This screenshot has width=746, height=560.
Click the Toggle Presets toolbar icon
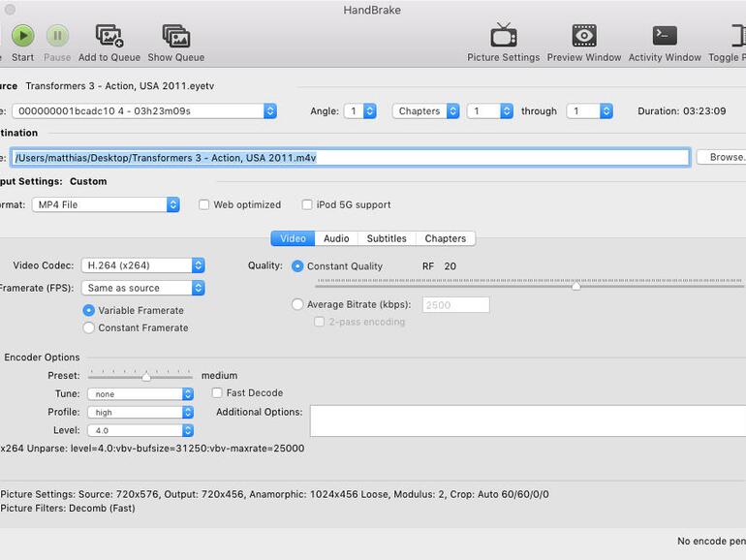(729, 36)
